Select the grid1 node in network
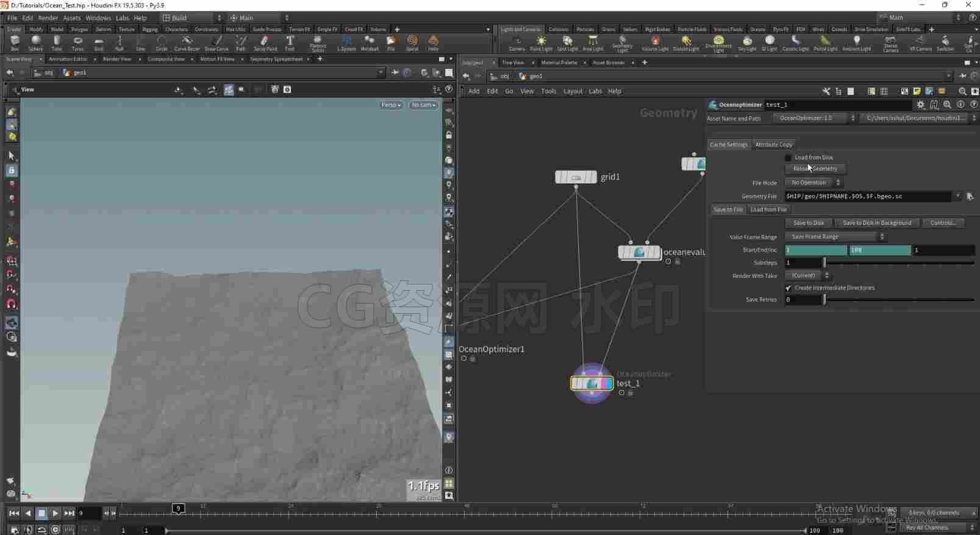Viewport: 980px width, 535px height. (576, 177)
